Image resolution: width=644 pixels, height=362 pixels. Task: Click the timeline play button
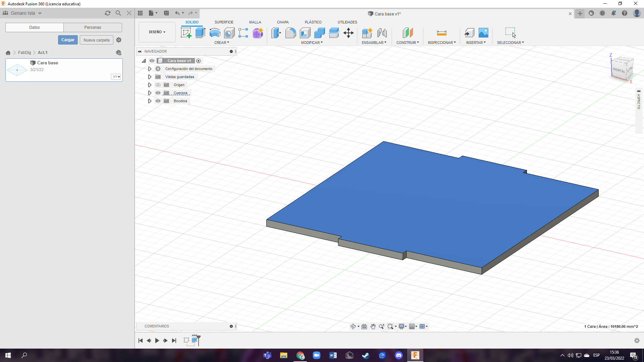(157, 341)
